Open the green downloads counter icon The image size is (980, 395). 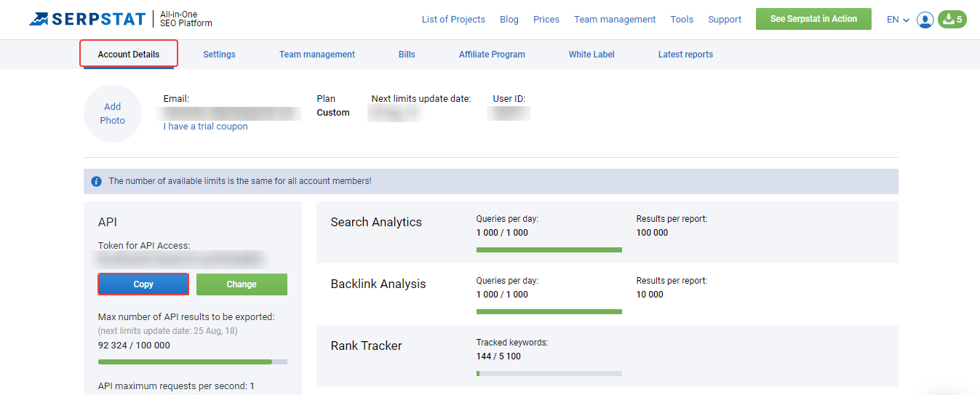click(x=952, y=20)
